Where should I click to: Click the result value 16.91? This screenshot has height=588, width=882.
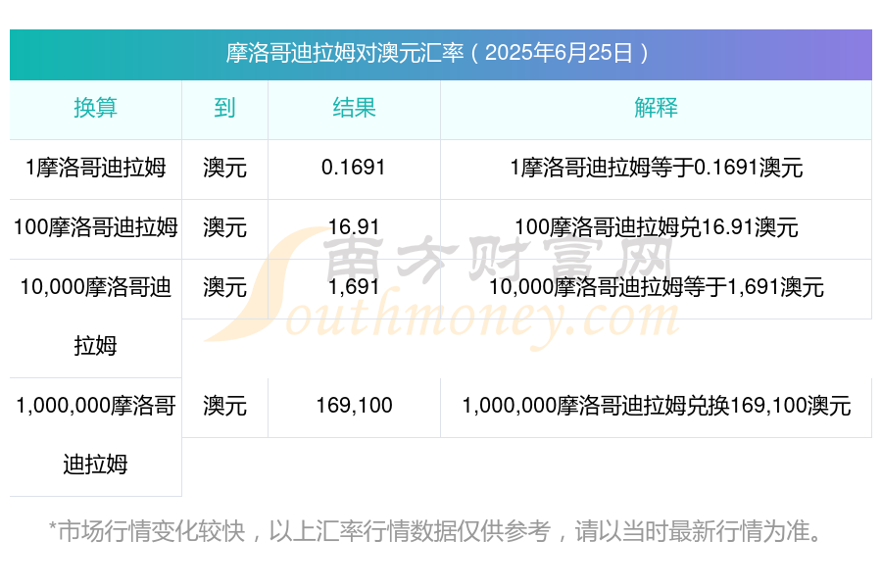[354, 227]
